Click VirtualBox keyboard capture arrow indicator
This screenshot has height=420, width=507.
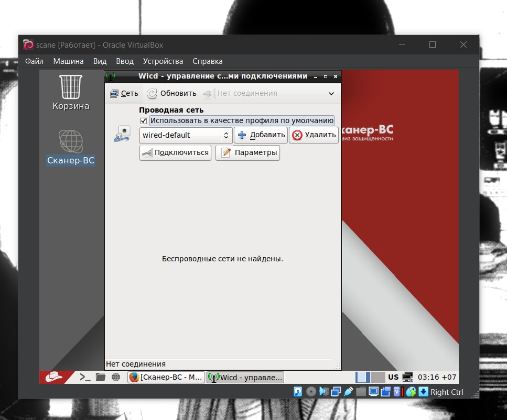[423, 392]
